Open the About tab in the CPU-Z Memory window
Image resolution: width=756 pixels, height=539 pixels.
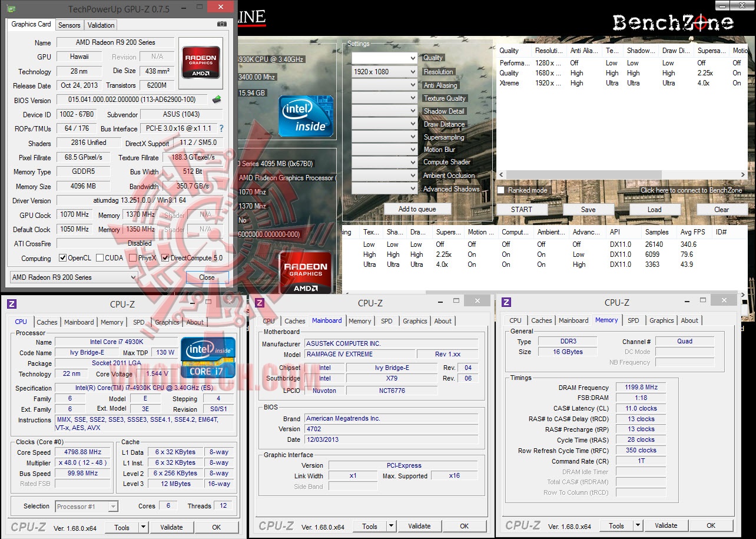pyautogui.click(x=689, y=320)
